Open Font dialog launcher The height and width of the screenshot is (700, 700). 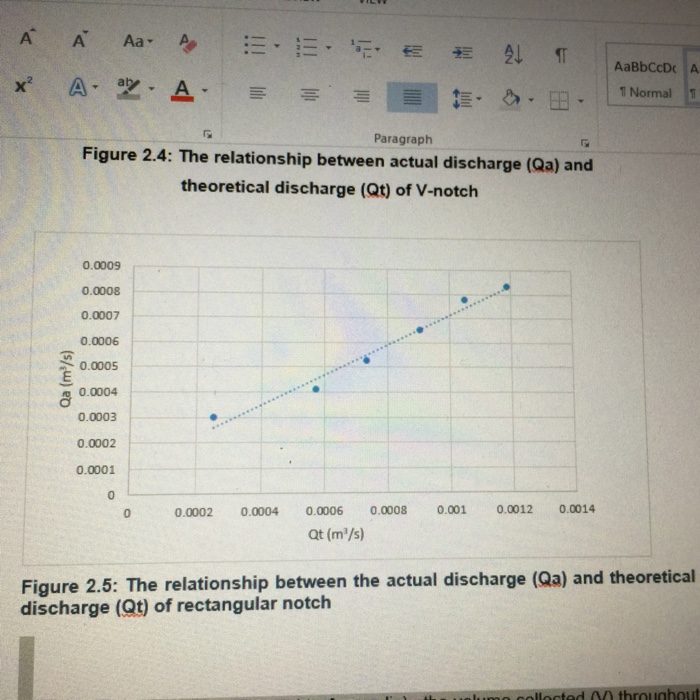207,133
